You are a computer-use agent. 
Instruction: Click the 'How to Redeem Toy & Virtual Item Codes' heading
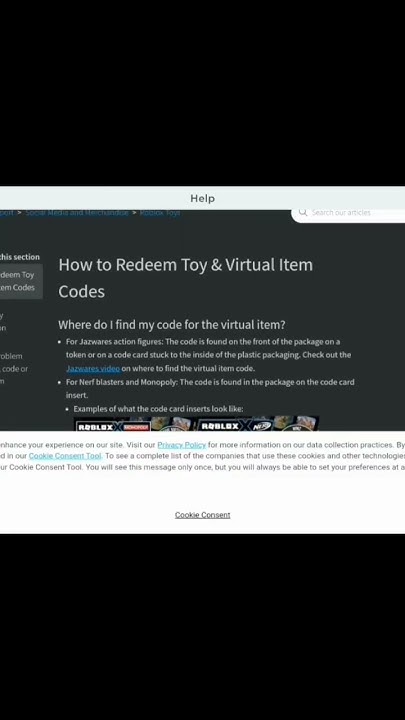186,278
